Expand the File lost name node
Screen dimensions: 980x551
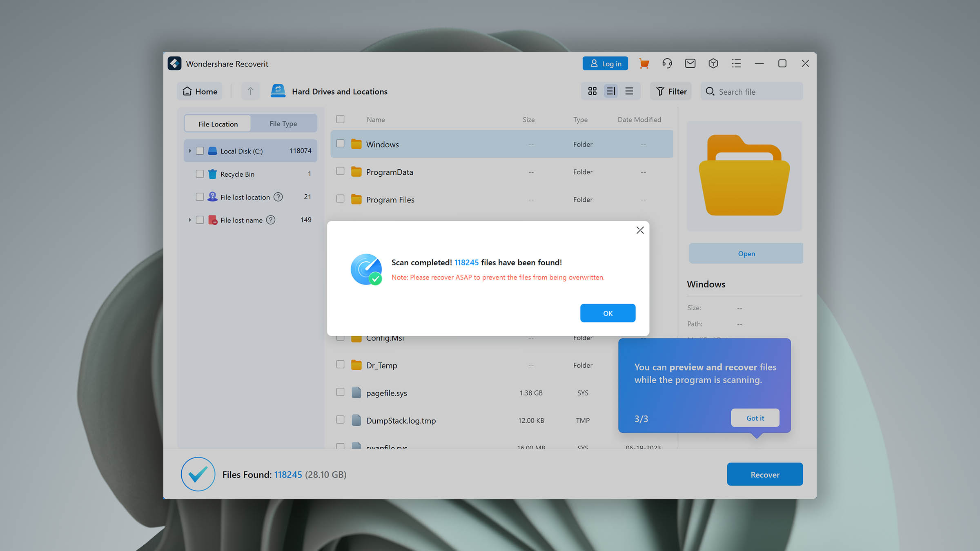coord(190,220)
